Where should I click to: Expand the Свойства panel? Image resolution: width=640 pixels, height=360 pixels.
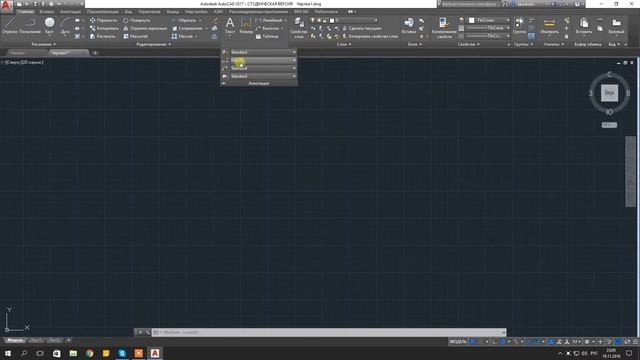[x=469, y=44]
